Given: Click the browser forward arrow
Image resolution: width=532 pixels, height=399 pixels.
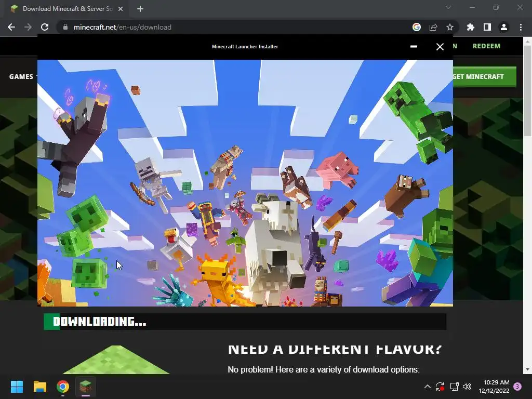Looking at the screenshot, I should (x=28, y=27).
